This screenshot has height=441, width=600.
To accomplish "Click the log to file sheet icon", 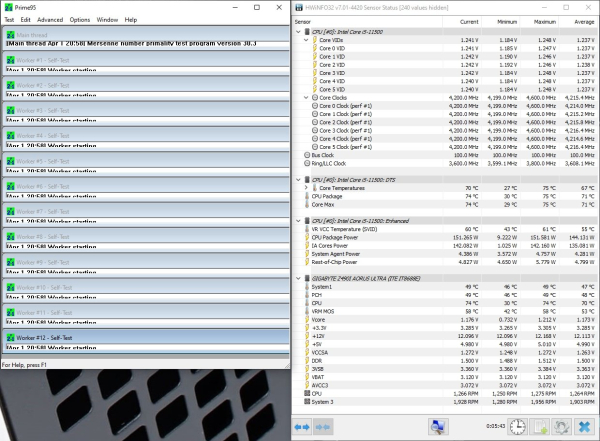I will pyautogui.click(x=538, y=427).
